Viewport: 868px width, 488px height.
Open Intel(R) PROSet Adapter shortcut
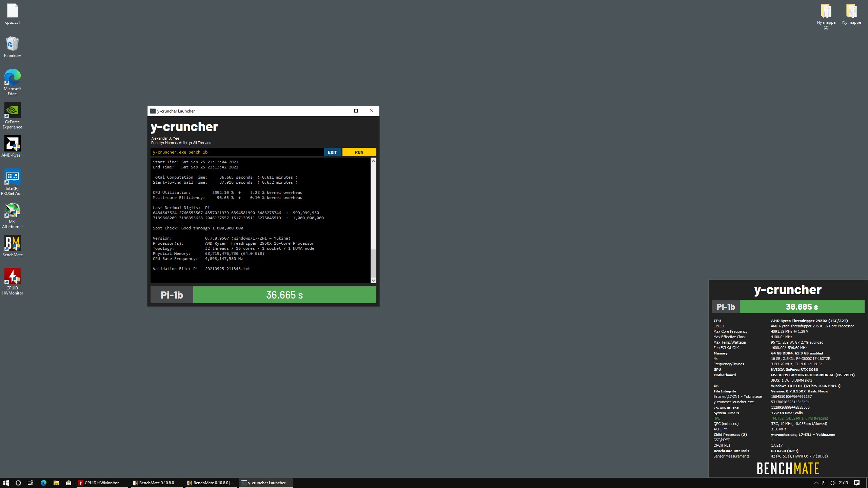point(13,182)
